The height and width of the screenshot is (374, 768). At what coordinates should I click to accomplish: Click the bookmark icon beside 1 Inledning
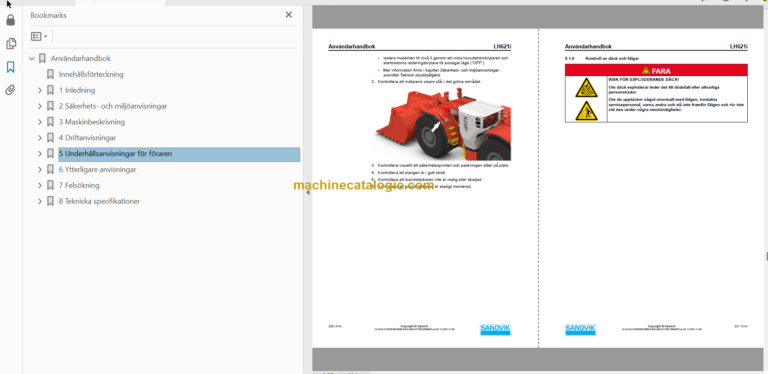coord(50,91)
